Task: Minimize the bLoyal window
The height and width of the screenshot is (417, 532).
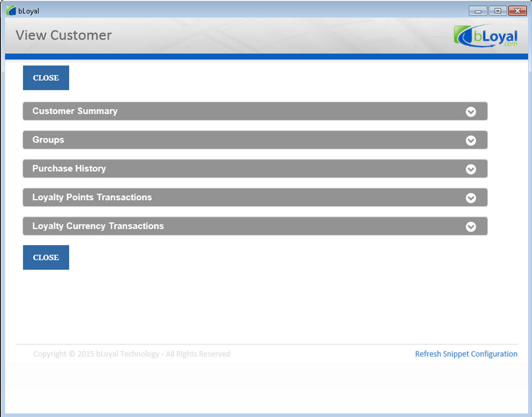Action: 478,11
